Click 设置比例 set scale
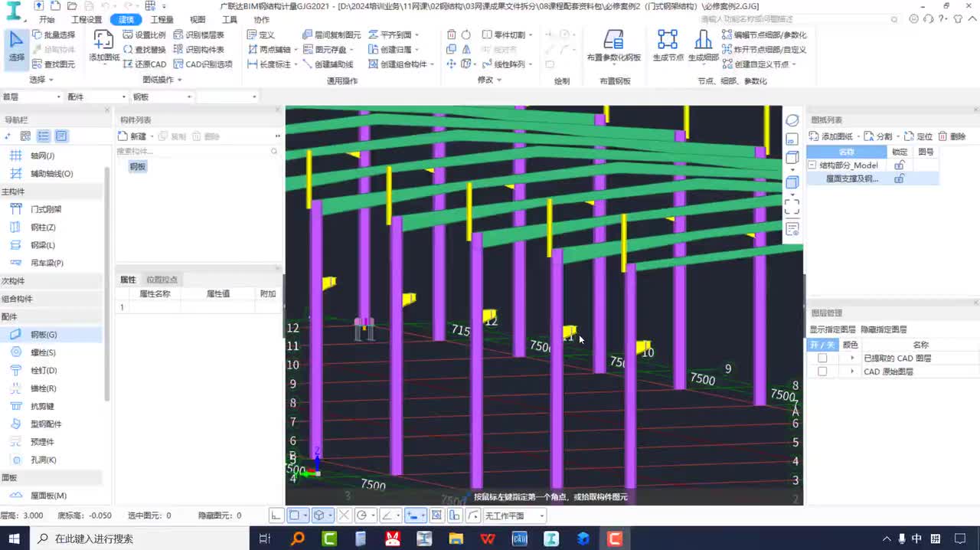The height and width of the screenshot is (550, 980). (x=144, y=34)
